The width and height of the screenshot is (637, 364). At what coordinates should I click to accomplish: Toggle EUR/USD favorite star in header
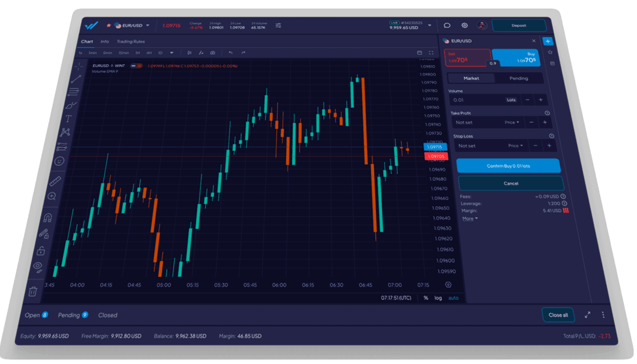coord(110,25)
